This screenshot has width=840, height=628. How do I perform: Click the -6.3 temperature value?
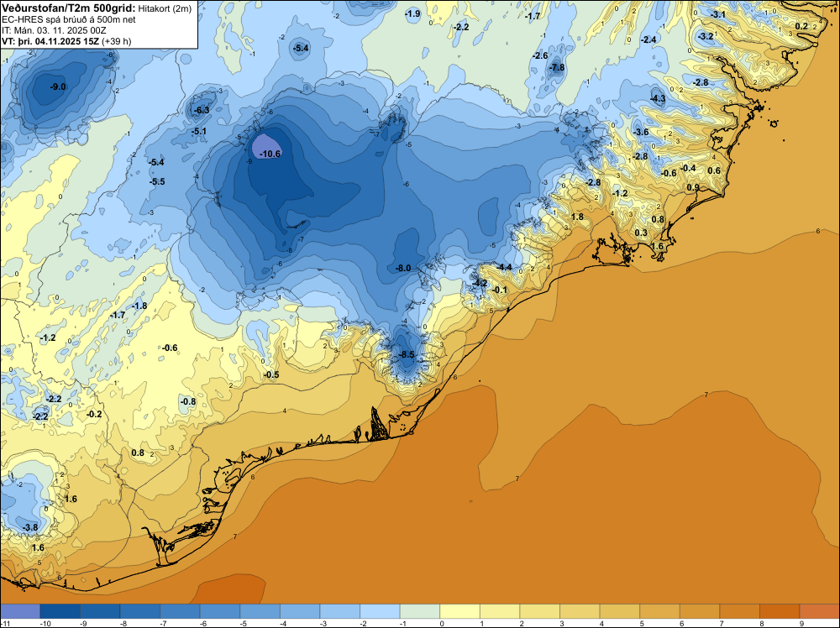coord(201,110)
